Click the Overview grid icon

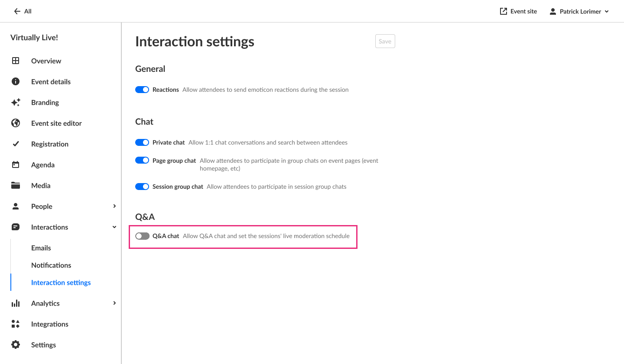click(16, 61)
